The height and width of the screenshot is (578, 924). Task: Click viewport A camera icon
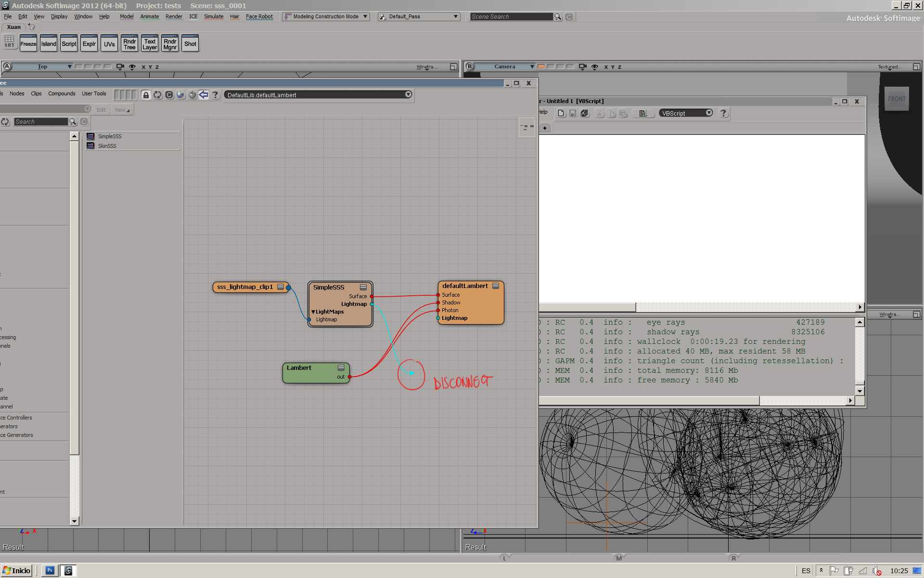120,66
